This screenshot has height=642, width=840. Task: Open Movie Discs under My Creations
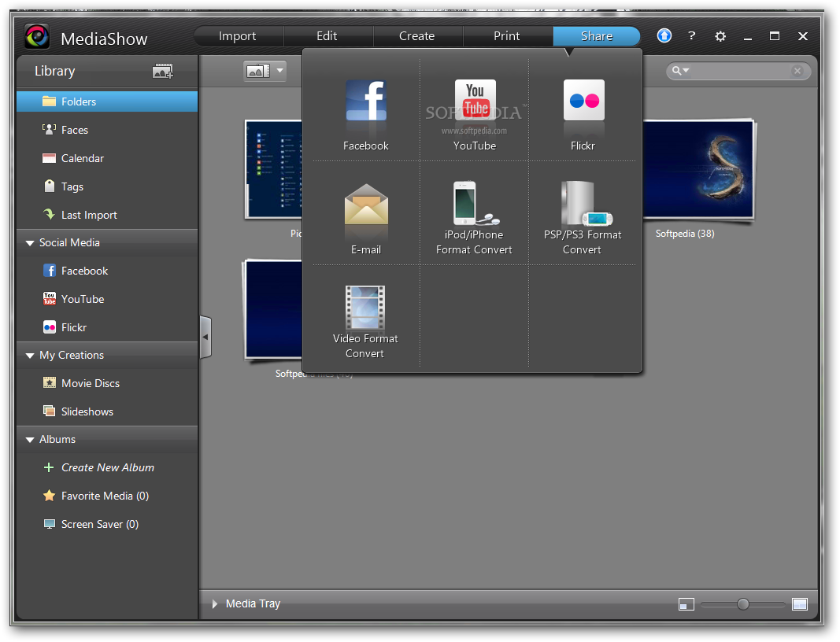[x=107, y=383]
